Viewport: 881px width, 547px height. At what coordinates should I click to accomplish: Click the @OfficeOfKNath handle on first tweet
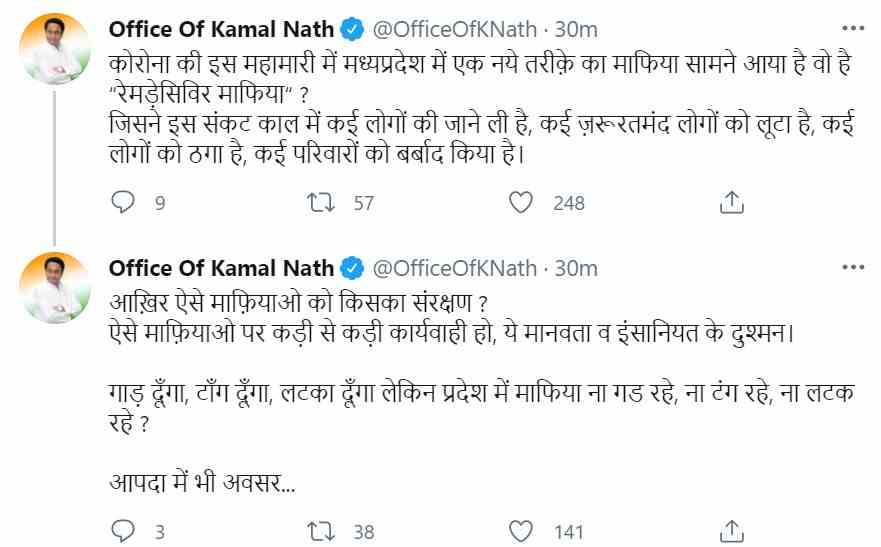(454, 29)
